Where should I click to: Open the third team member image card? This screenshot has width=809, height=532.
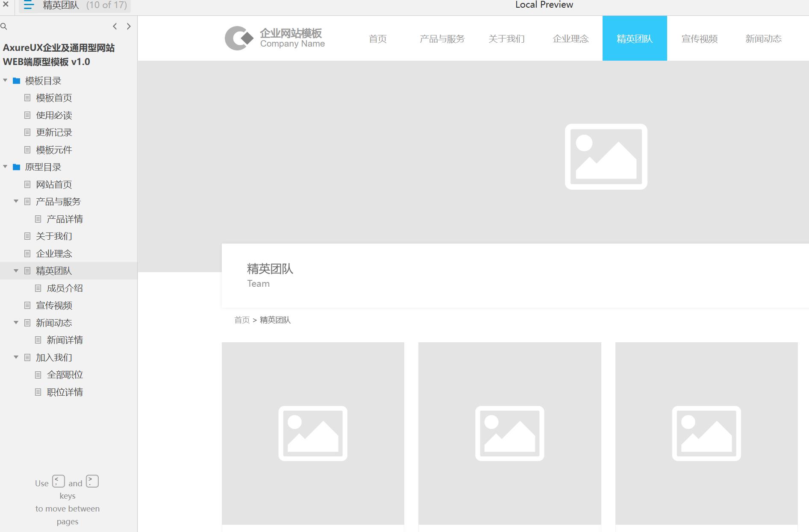point(706,433)
